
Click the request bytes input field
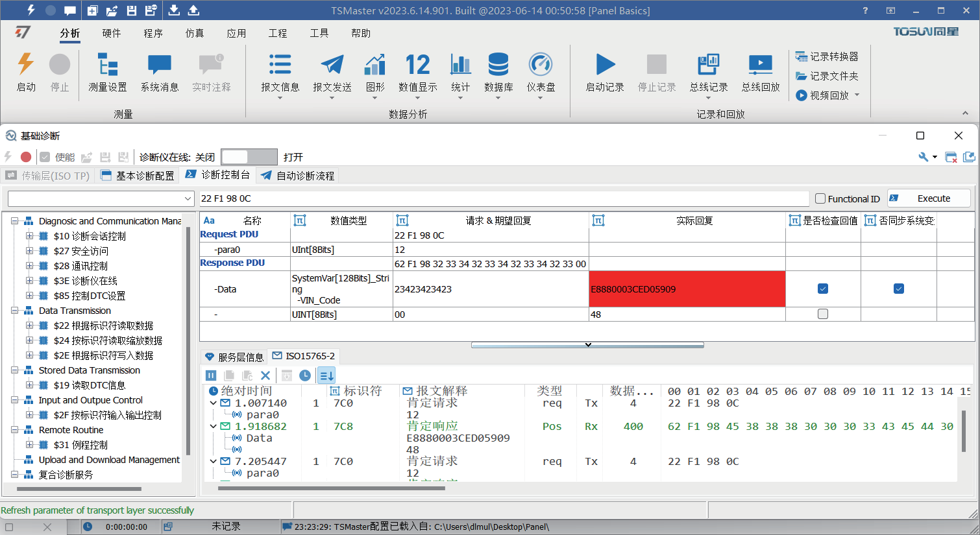point(503,198)
